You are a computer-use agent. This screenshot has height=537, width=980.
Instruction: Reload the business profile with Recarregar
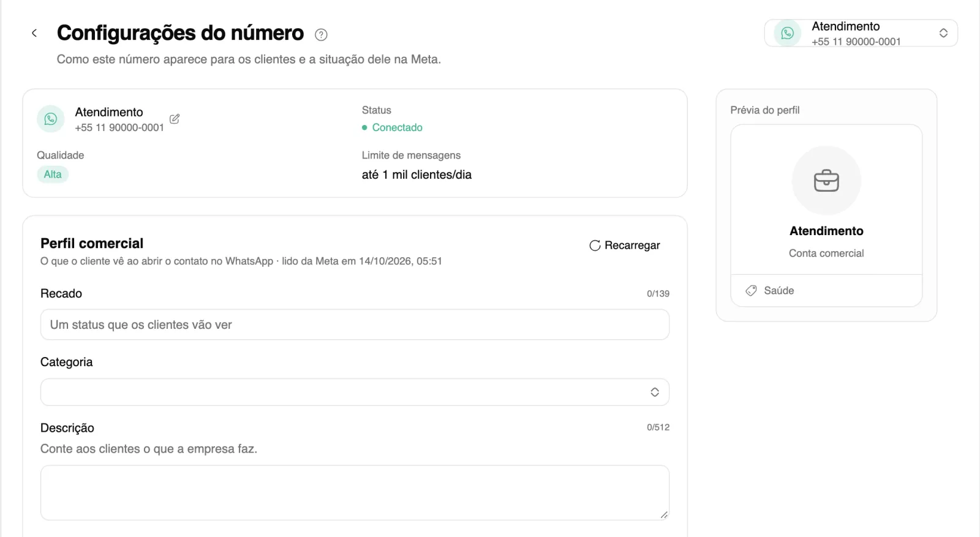(x=625, y=246)
